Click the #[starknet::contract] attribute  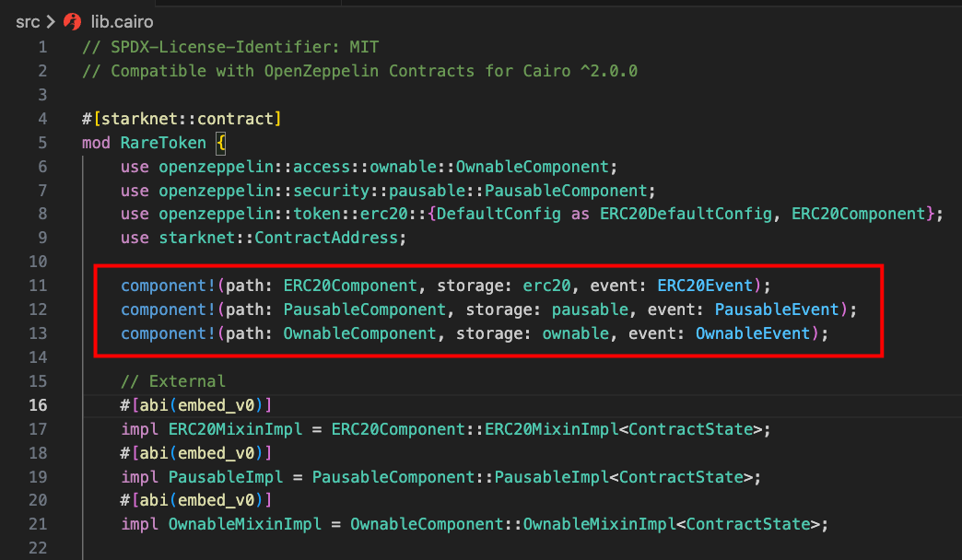tap(182, 119)
